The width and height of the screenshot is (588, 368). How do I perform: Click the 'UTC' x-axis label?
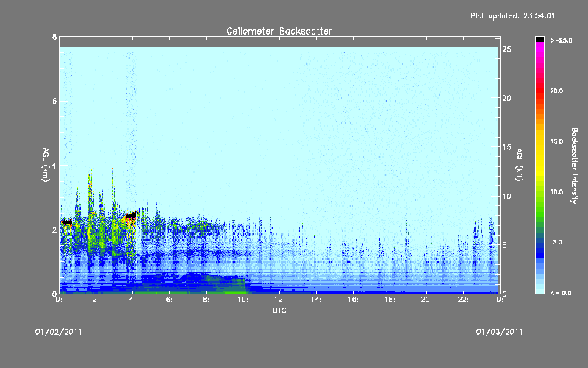(x=279, y=310)
